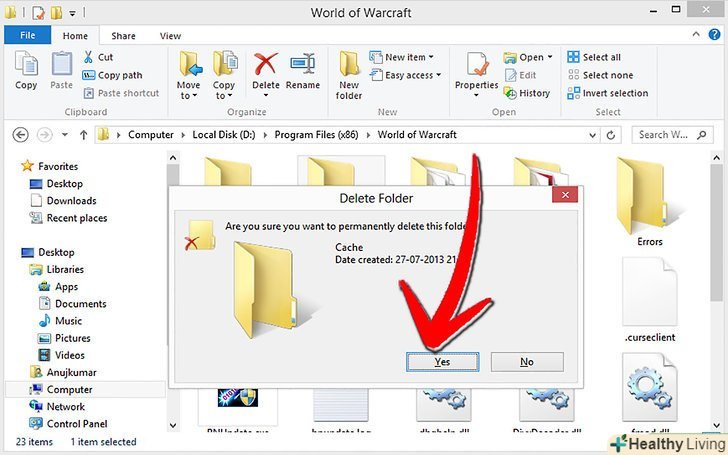Choose Paste shortcut in the ribbon
728x455 pixels.
pos(121,93)
